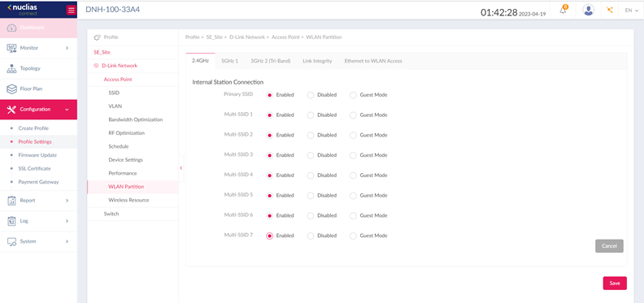Switch to the 5GHz 2 (Tri-Band) tab
The height and width of the screenshot is (303, 644).
point(271,61)
